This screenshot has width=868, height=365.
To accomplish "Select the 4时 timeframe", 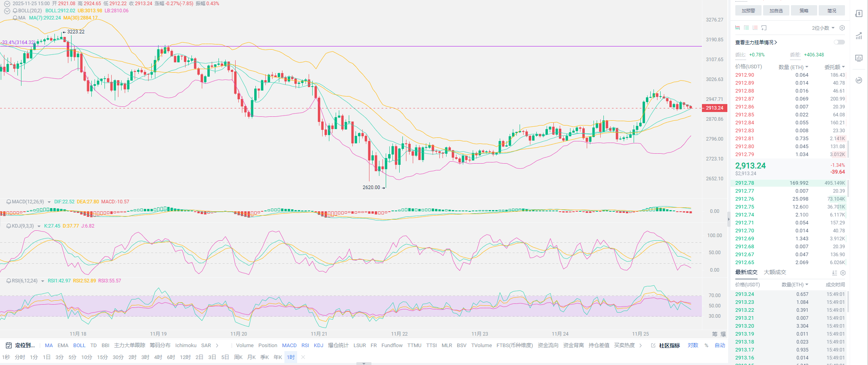I will click(158, 357).
